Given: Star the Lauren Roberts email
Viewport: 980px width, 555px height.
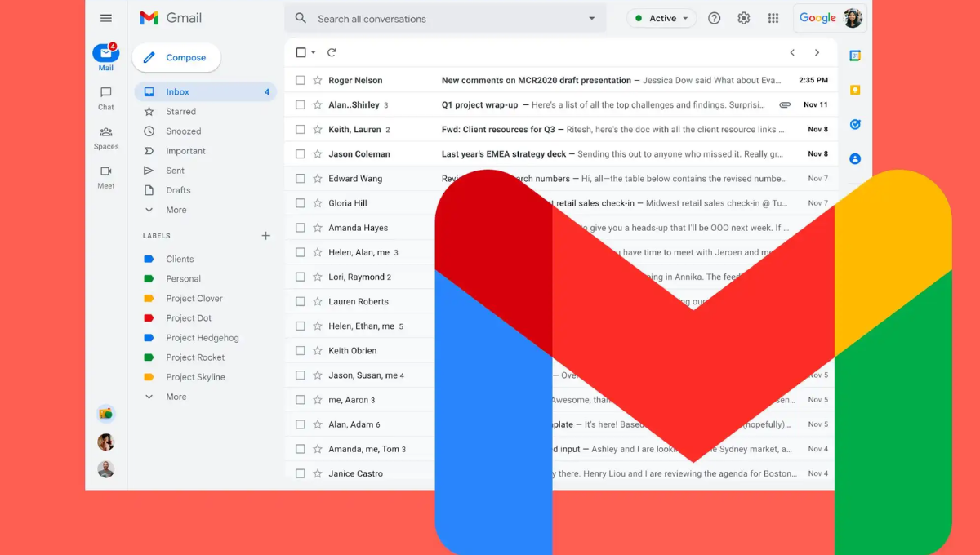Looking at the screenshot, I should click(318, 301).
